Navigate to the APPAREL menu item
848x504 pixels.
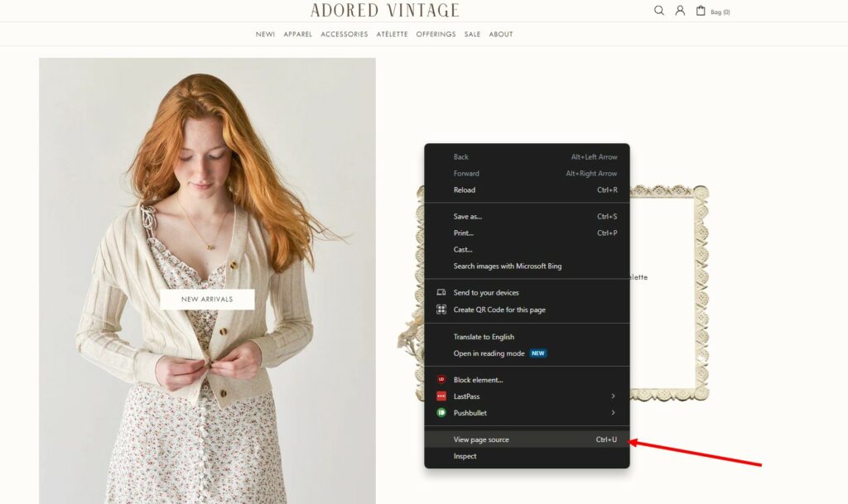point(297,34)
